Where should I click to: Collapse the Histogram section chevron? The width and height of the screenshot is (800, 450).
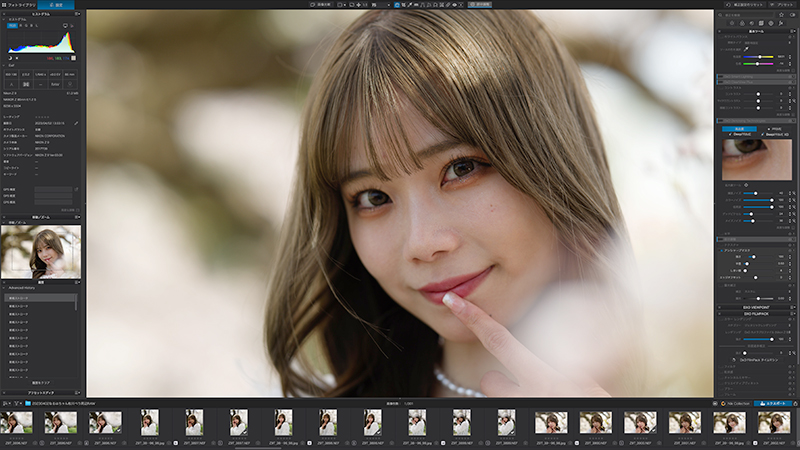coord(4,19)
